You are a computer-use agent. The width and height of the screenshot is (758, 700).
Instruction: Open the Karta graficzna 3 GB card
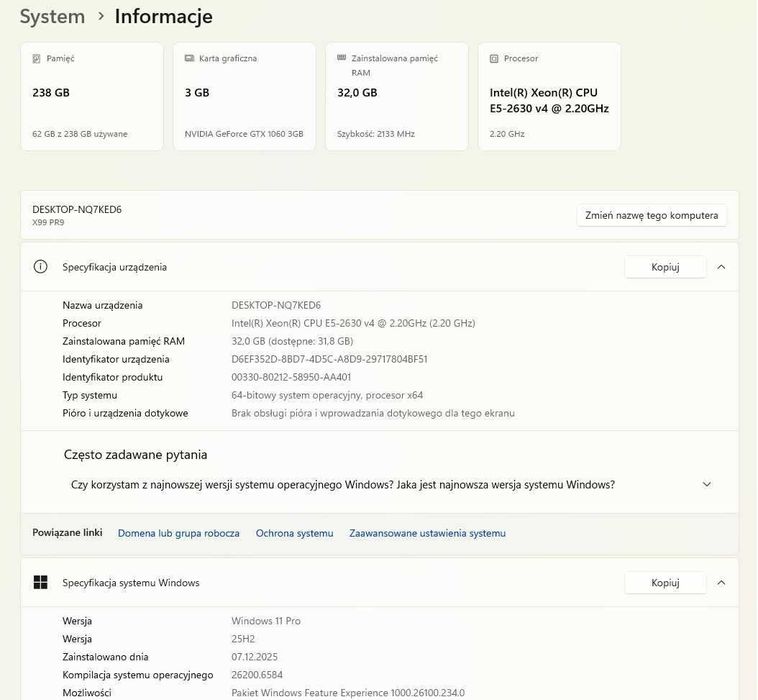pos(244,96)
